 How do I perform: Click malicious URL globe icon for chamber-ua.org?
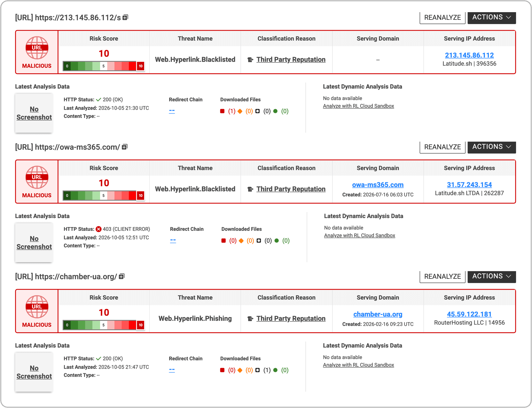click(37, 307)
